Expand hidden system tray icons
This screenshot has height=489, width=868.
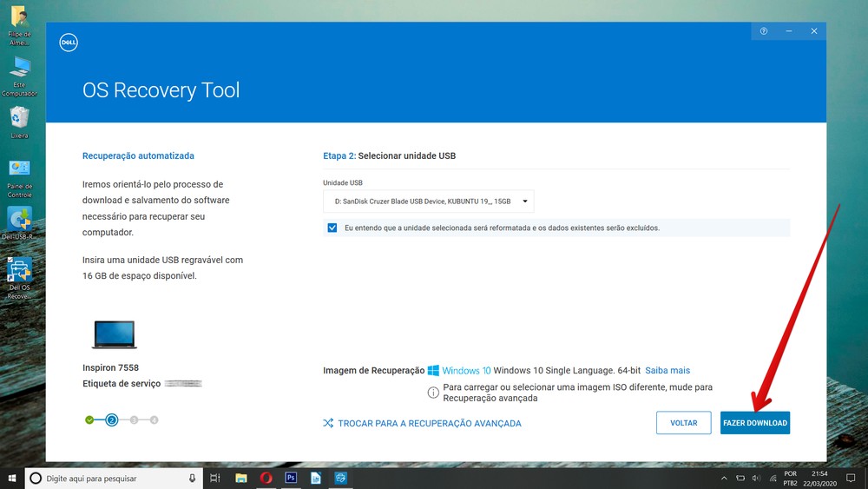[x=724, y=479]
